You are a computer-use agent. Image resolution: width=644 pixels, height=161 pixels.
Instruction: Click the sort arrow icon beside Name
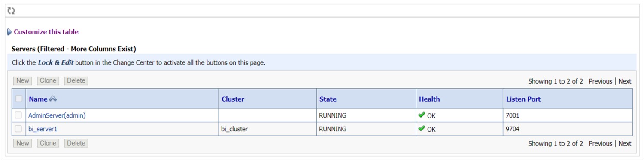pos(53,99)
